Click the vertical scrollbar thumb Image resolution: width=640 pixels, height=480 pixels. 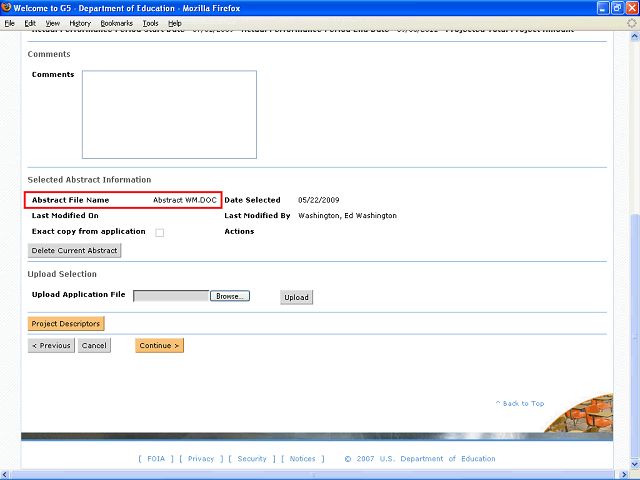(634, 336)
